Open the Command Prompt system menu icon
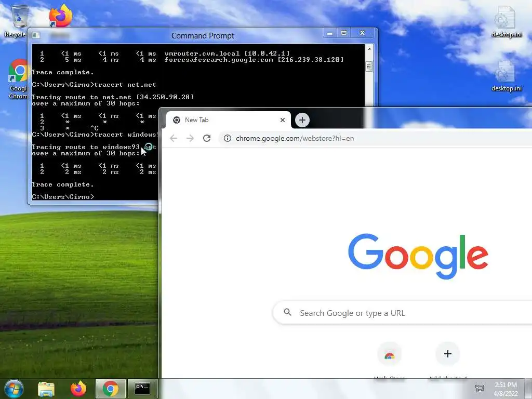This screenshot has width=532, height=399. (36, 35)
